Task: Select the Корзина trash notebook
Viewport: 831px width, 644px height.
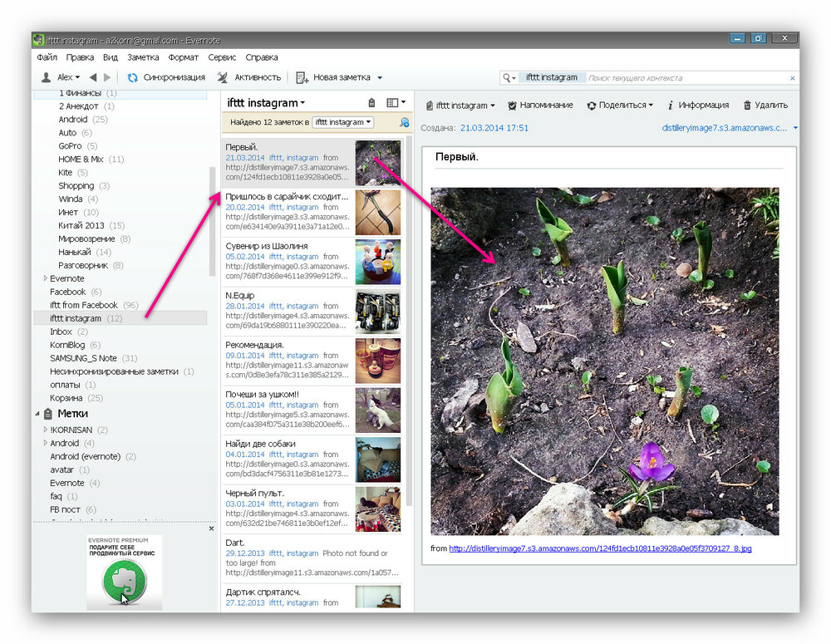Action: [66, 398]
